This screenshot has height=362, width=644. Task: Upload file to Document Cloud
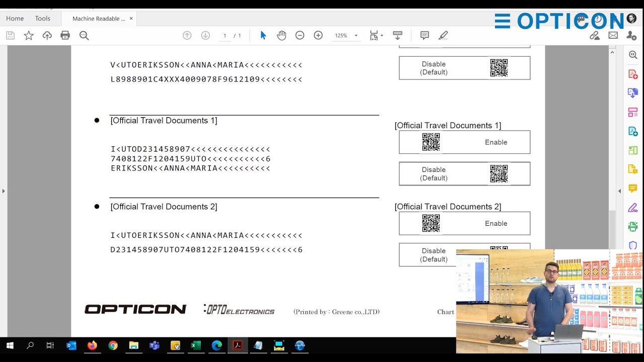point(47,35)
